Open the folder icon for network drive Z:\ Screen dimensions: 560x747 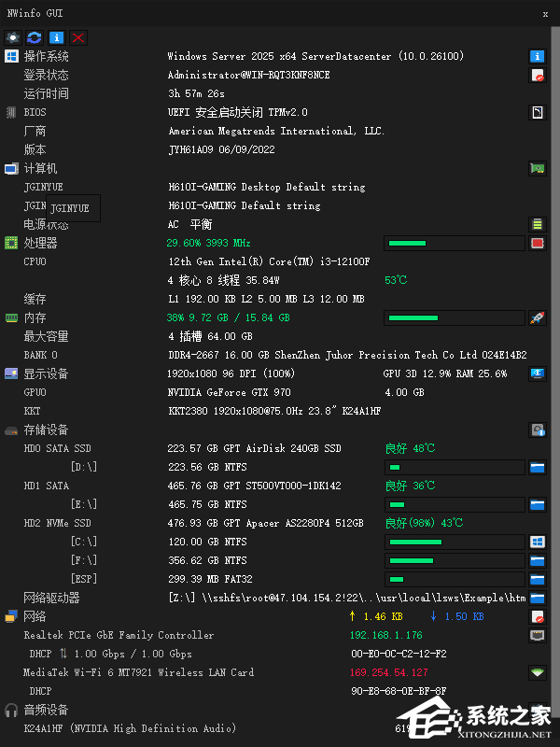click(538, 598)
